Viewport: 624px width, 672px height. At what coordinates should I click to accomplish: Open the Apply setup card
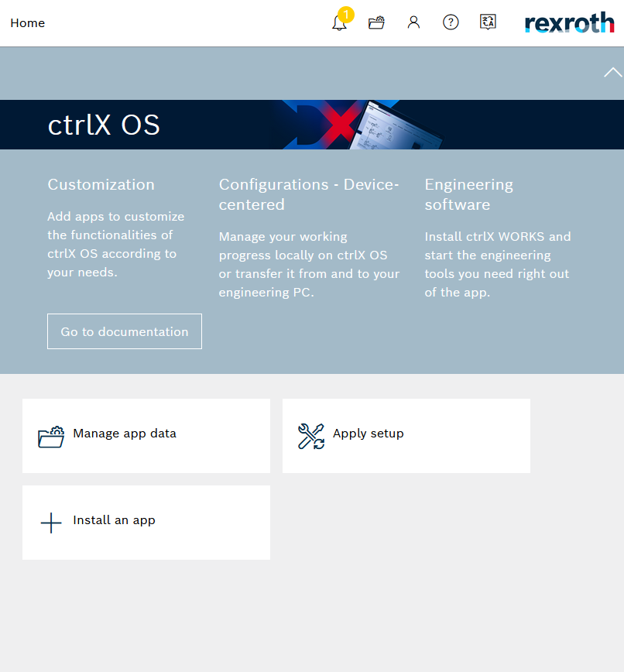pos(406,436)
